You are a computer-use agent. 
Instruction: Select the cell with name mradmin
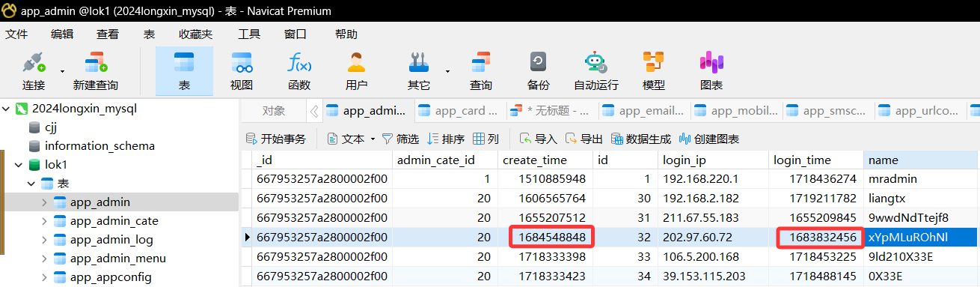921,179
